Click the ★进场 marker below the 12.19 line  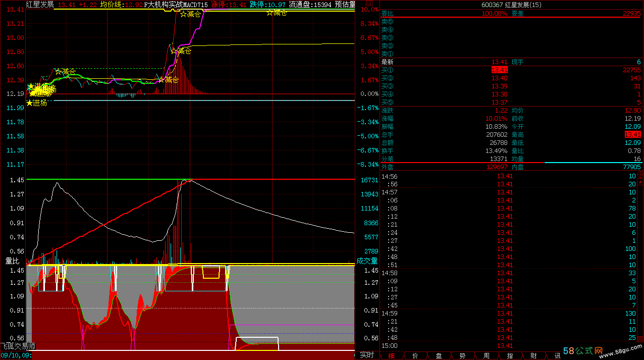point(36,103)
